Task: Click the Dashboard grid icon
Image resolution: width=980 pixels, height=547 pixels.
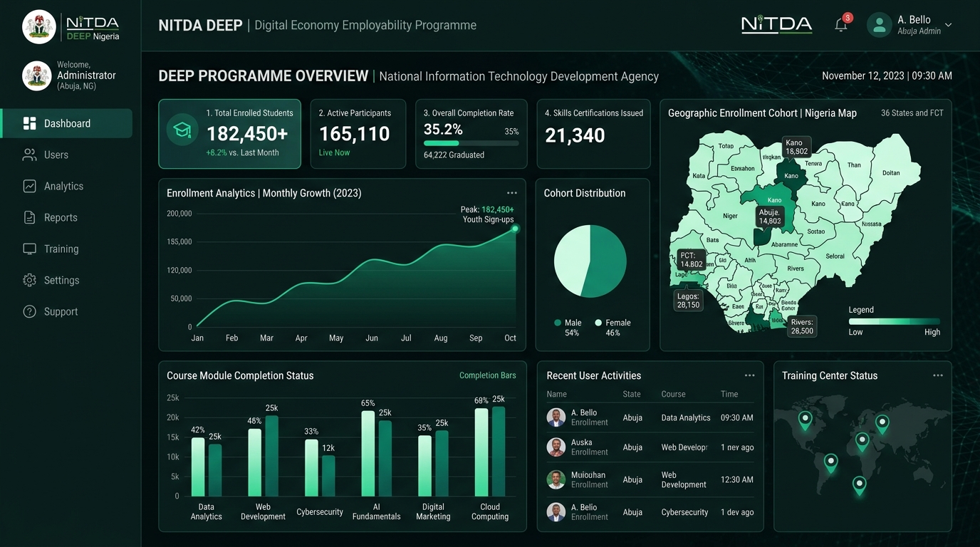Action: tap(29, 123)
